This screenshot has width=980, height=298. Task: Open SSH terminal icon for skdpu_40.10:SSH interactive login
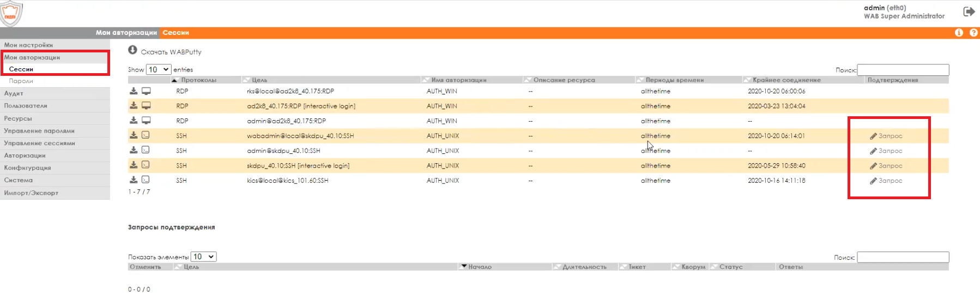tap(146, 165)
